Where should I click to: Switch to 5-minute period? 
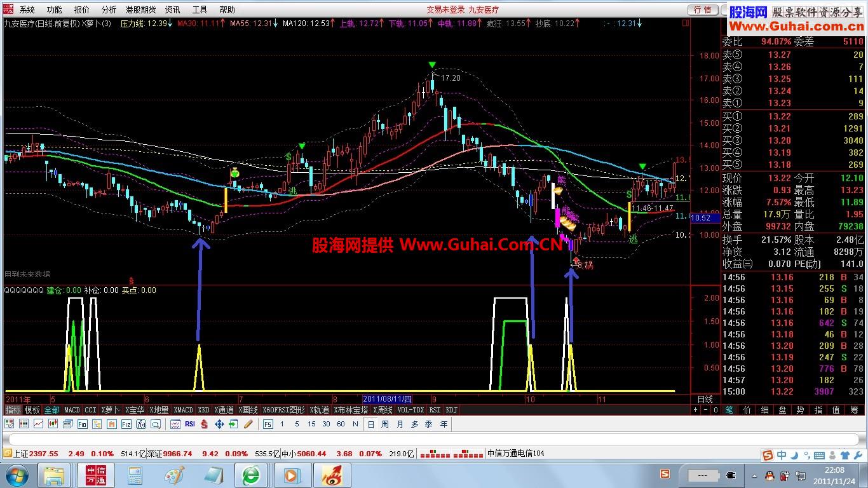click(x=297, y=424)
